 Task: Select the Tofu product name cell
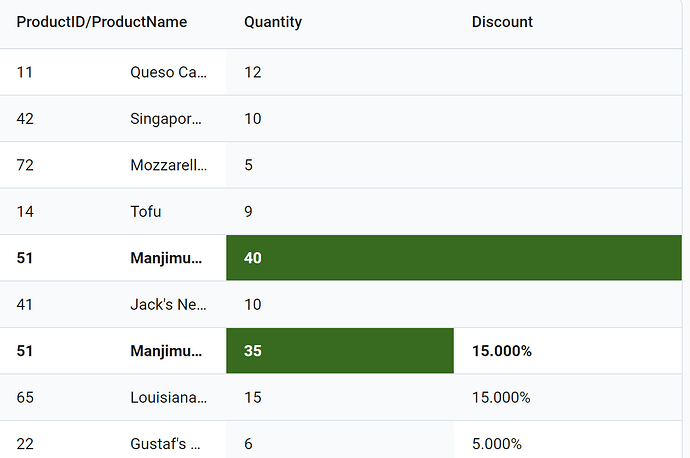pos(146,212)
